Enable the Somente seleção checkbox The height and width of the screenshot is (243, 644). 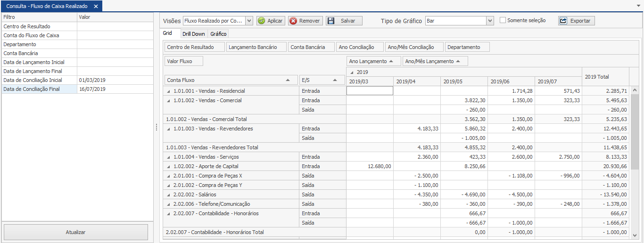(503, 20)
